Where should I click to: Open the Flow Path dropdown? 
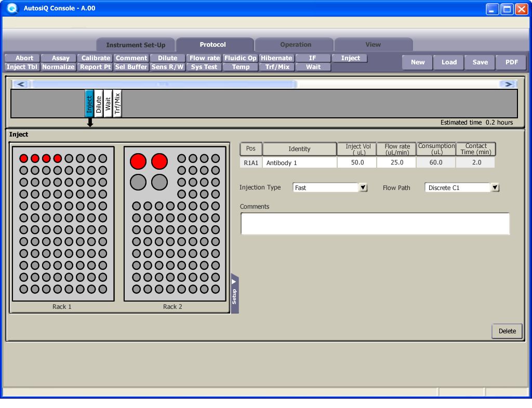point(495,187)
